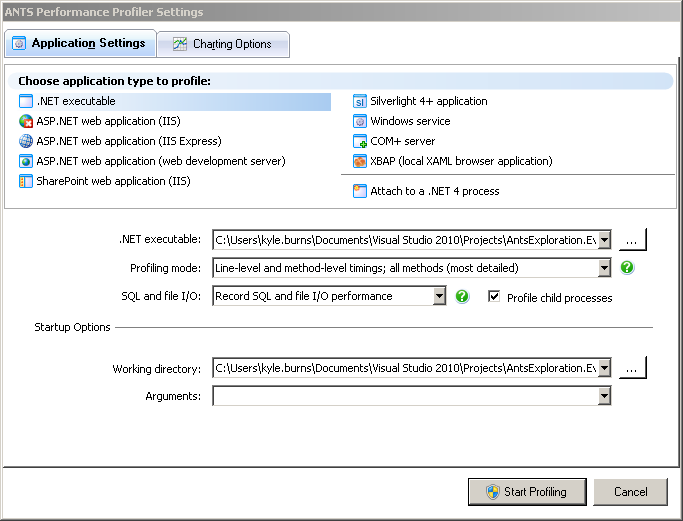Click the SQL and file I/O help icon
The image size is (683, 521).
point(462,296)
